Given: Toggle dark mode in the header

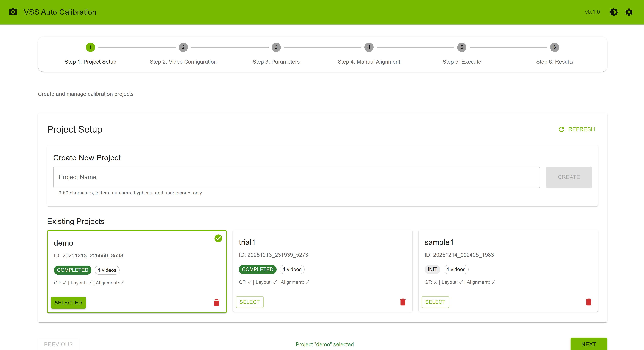Looking at the screenshot, I should point(614,12).
